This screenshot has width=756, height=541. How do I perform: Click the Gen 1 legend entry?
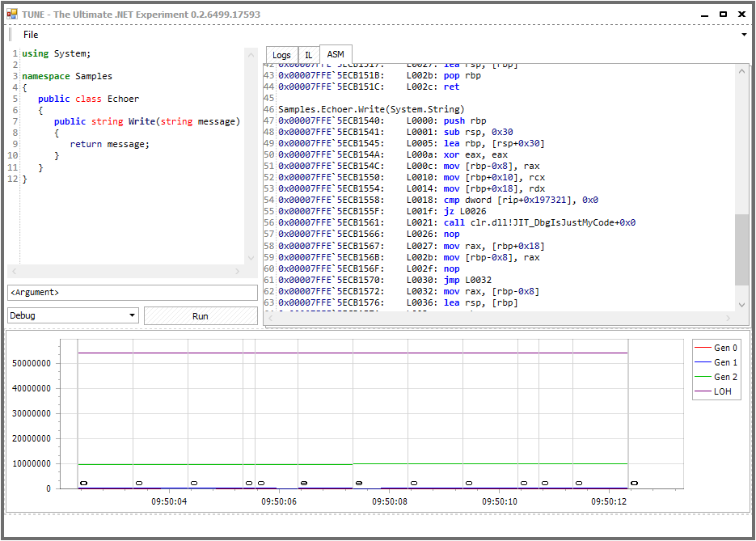point(716,362)
